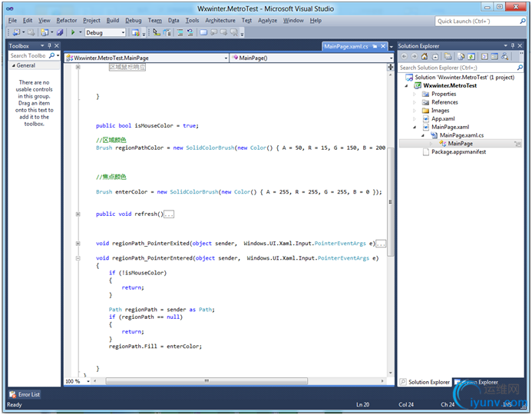Open the Build menu
This screenshot has width=532, height=415.
click(x=112, y=20)
